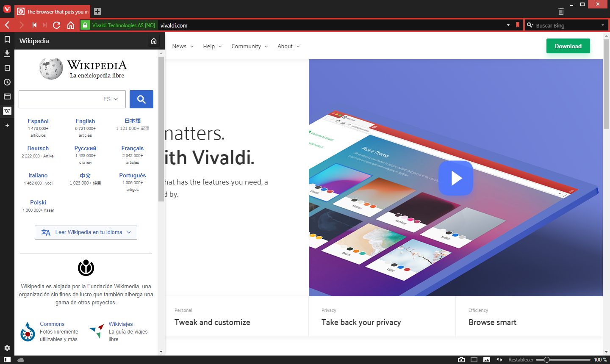Click the vivaldi.com address field
Screen dimensions: 610x364
pyautogui.click(x=332, y=25)
